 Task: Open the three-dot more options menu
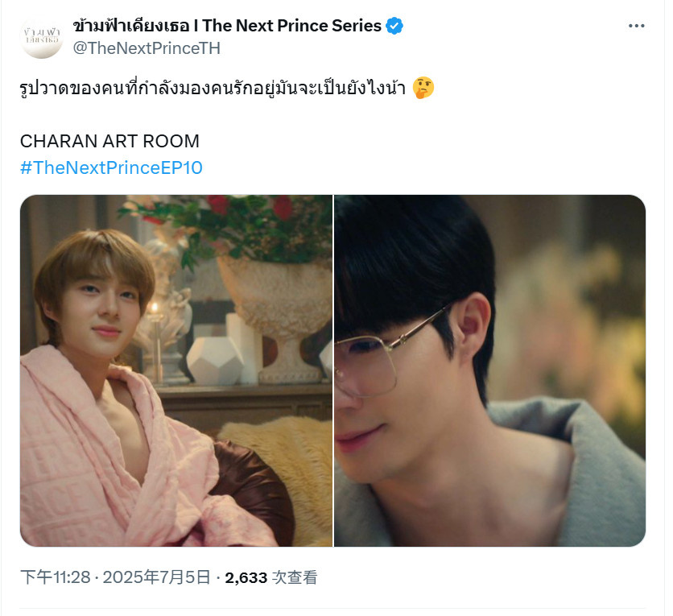(x=636, y=26)
